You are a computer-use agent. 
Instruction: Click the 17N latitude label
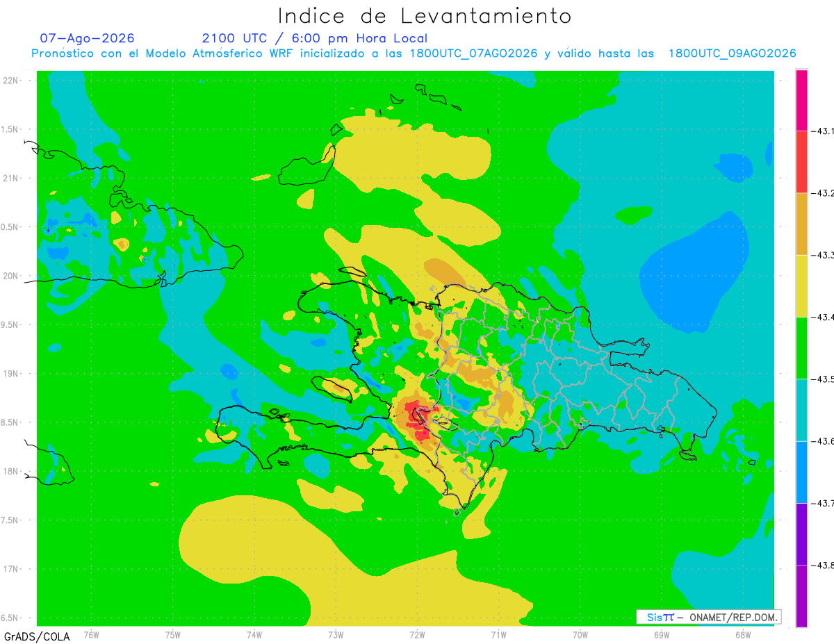12,569
